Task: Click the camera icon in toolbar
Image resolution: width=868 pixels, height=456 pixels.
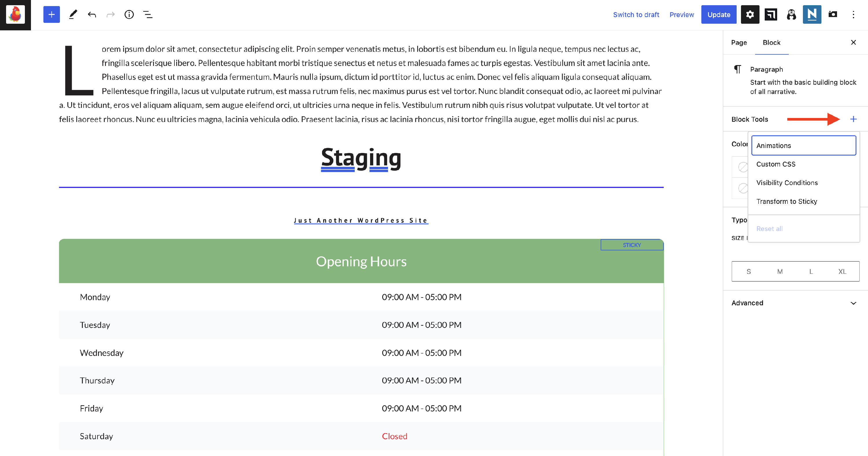Action: 833,14
